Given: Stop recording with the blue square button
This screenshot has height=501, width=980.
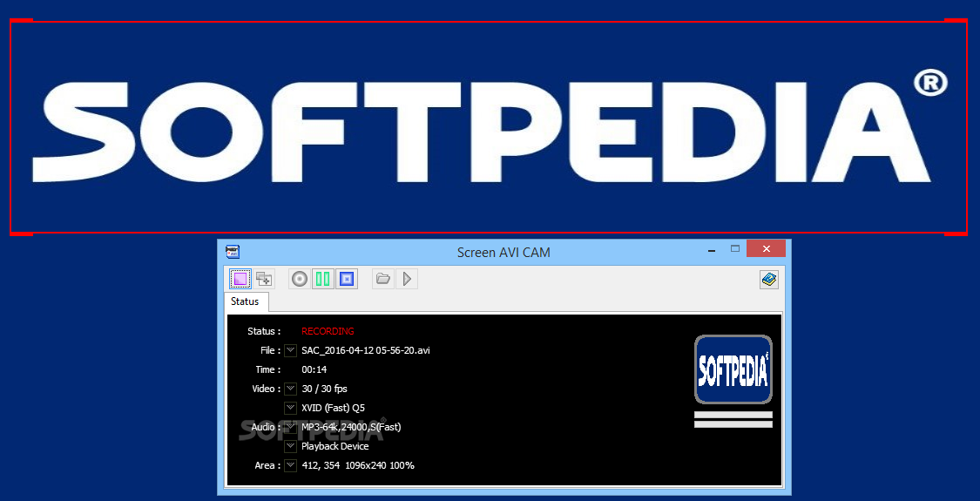Looking at the screenshot, I should click(x=346, y=279).
